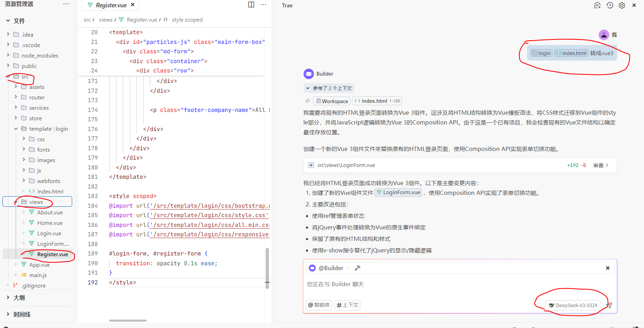Open the editor's more actions ellipsis
644x328 pixels.
coord(263,5)
